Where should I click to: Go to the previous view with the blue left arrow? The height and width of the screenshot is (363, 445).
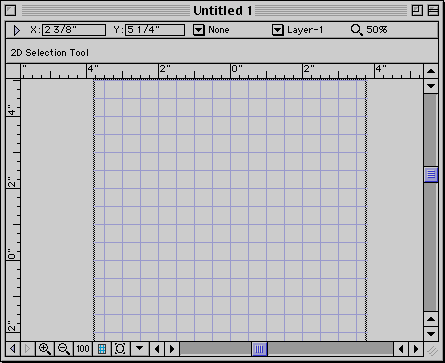[13, 349]
